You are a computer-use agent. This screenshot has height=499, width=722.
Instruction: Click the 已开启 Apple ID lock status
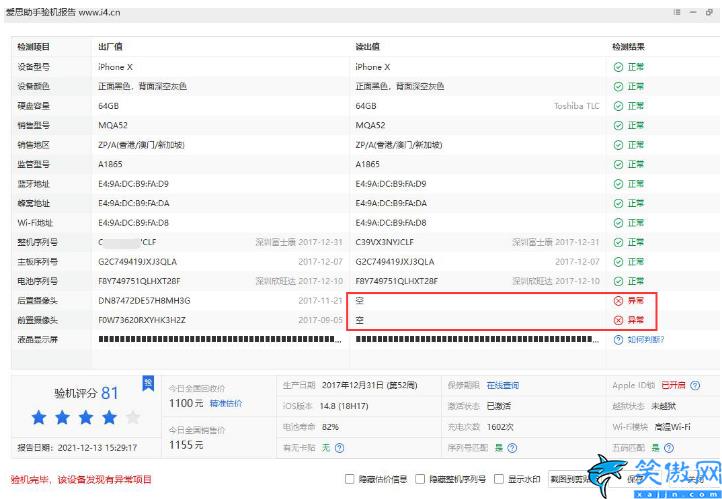click(x=673, y=385)
